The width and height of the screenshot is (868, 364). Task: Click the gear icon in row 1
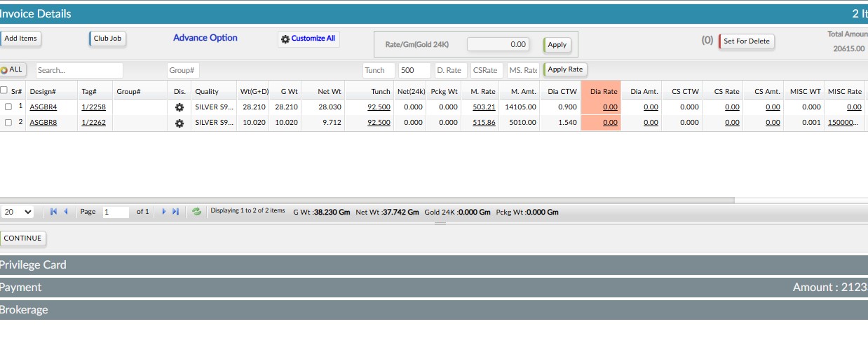[179, 107]
